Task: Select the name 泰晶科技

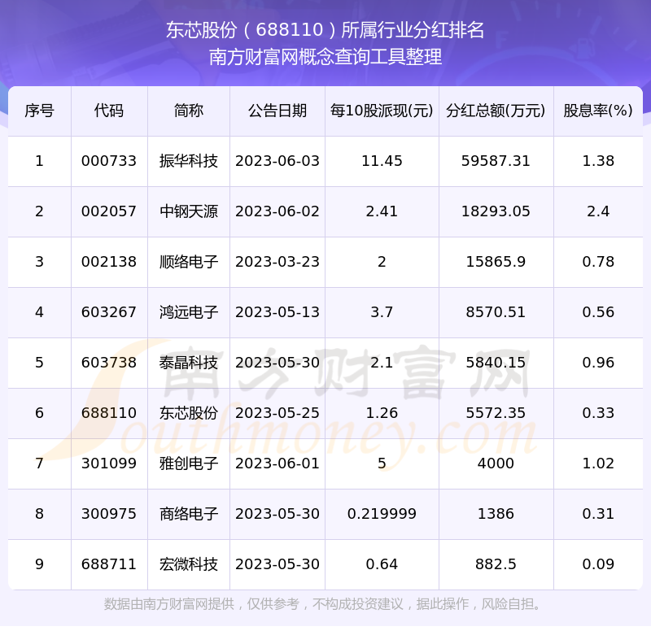Action: pos(189,363)
